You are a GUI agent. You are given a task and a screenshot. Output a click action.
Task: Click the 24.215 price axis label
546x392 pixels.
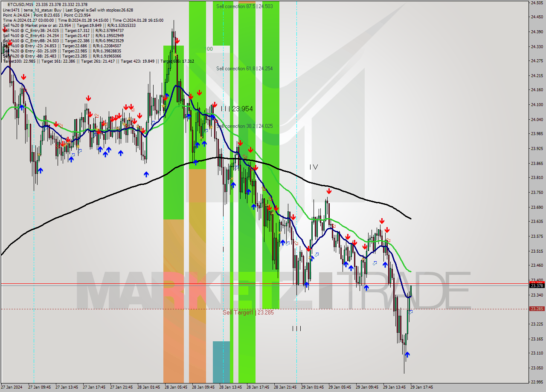click(x=537, y=75)
